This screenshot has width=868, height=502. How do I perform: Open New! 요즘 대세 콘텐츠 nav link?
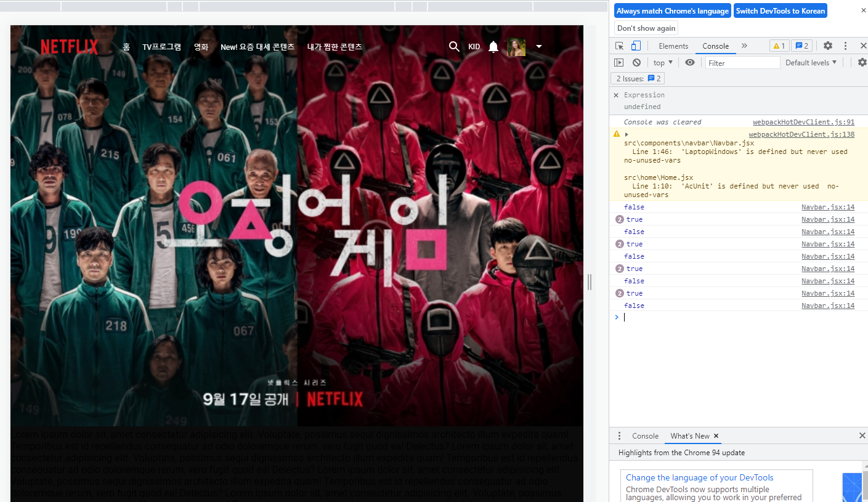(x=258, y=47)
